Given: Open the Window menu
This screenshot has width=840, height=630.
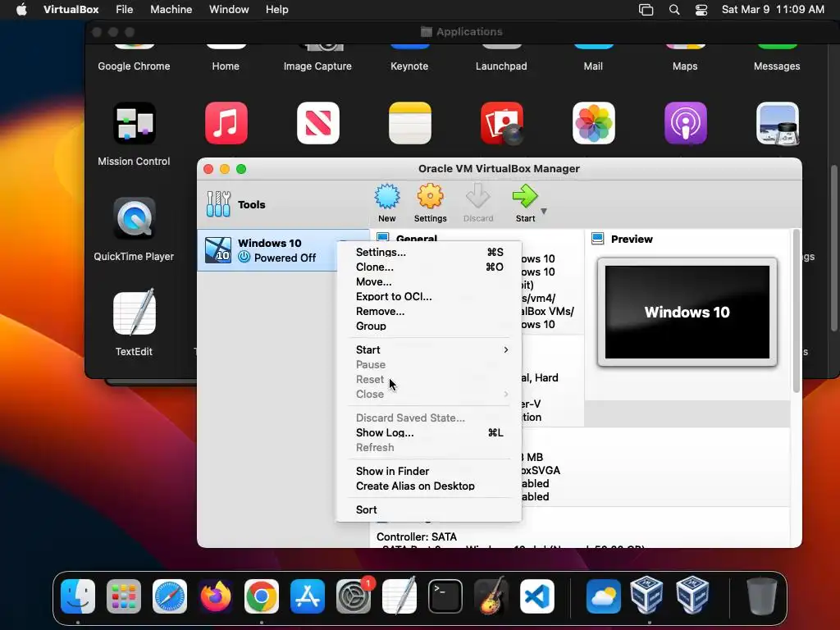Looking at the screenshot, I should click(229, 10).
